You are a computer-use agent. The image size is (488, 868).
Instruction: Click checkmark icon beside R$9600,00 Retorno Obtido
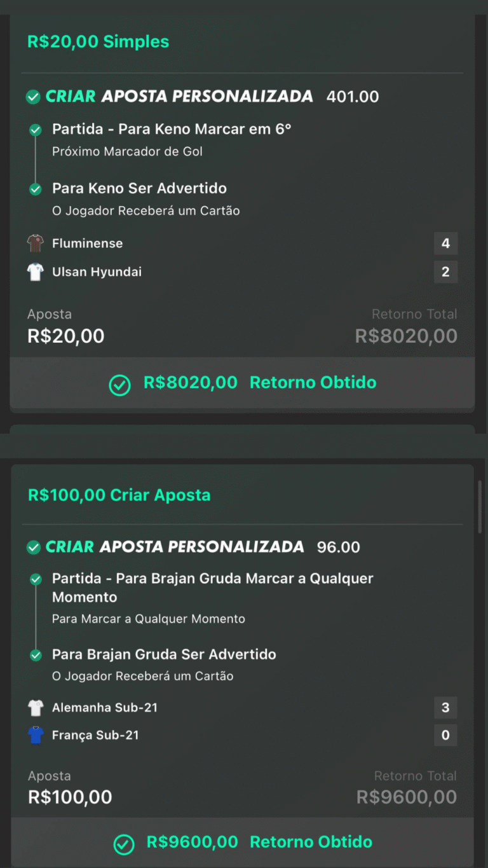tap(123, 844)
